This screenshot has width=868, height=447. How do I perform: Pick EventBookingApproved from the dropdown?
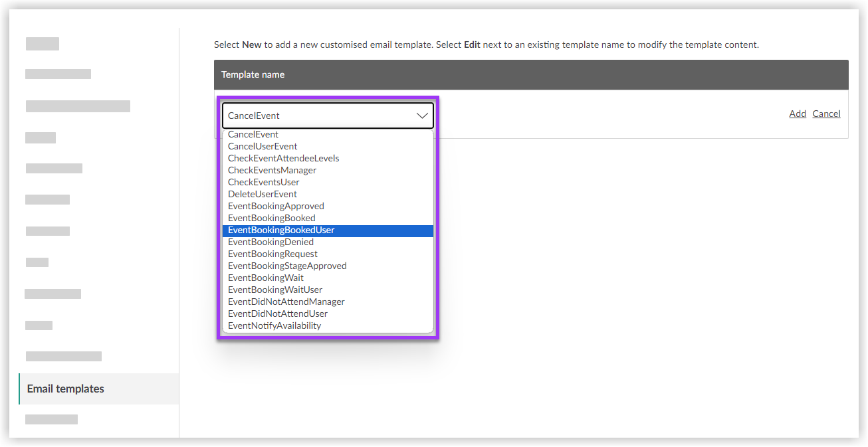[276, 207]
